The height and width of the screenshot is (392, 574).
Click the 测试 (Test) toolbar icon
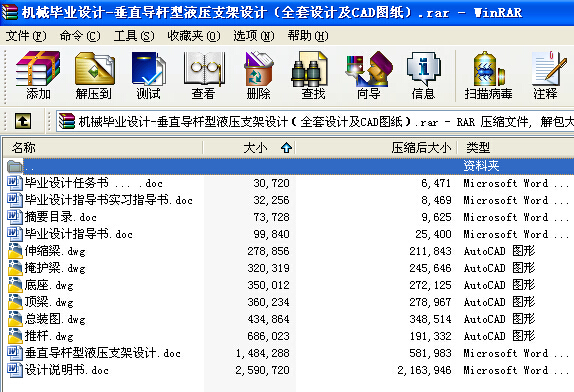pyautogui.click(x=149, y=68)
